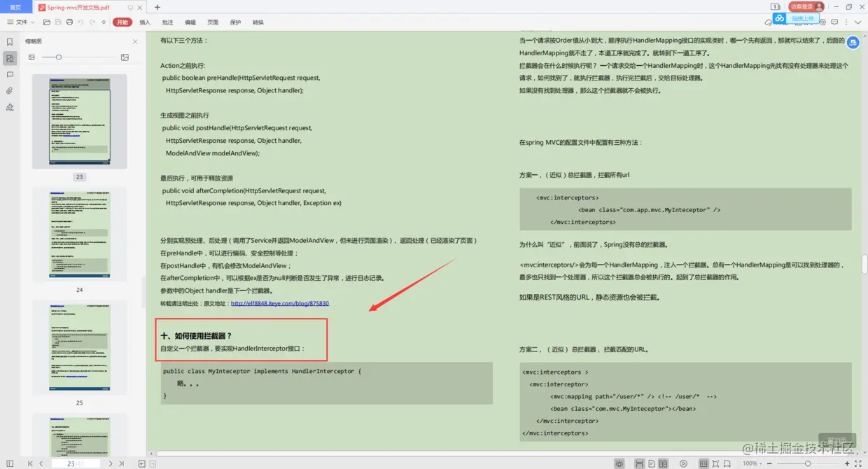868x469 pixels.
Task: Open a new tab with the plus icon
Action: coord(157,7)
